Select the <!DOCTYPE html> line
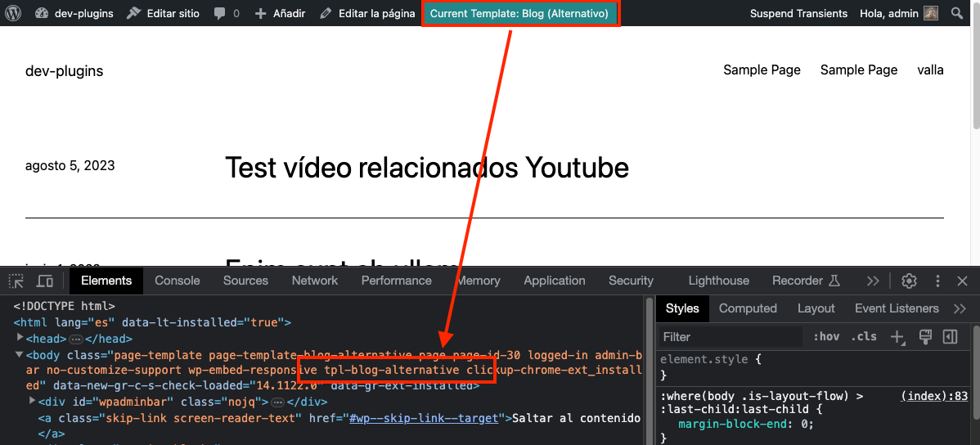 (x=65, y=306)
